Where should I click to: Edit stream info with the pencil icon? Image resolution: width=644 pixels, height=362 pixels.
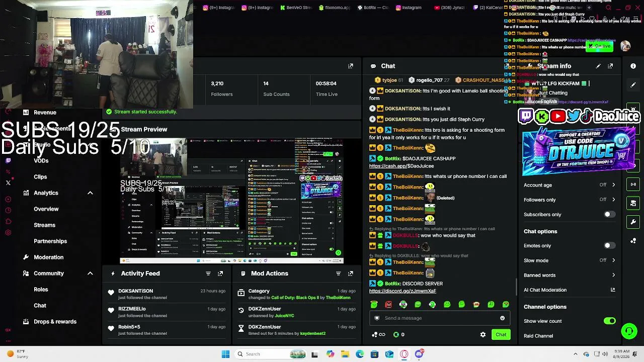pos(598,66)
